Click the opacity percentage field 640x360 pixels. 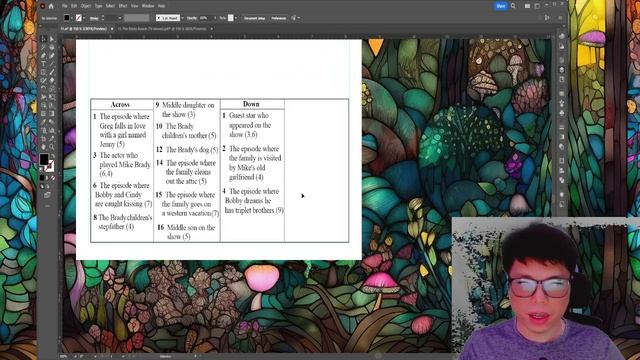pos(205,18)
